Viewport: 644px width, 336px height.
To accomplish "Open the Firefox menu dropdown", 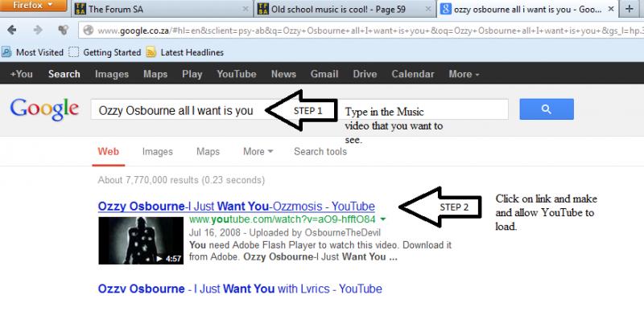I will (x=31, y=6).
